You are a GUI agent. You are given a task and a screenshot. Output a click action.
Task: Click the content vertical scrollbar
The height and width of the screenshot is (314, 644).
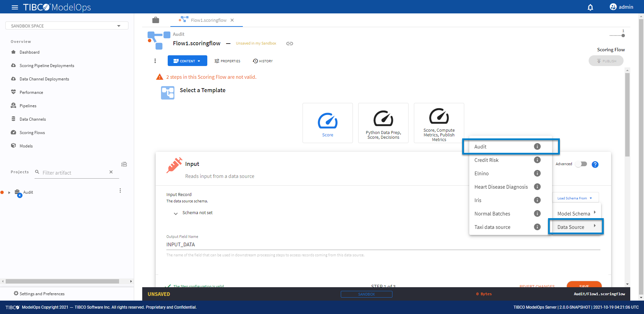pyautogui.click(x=627, y=114)
